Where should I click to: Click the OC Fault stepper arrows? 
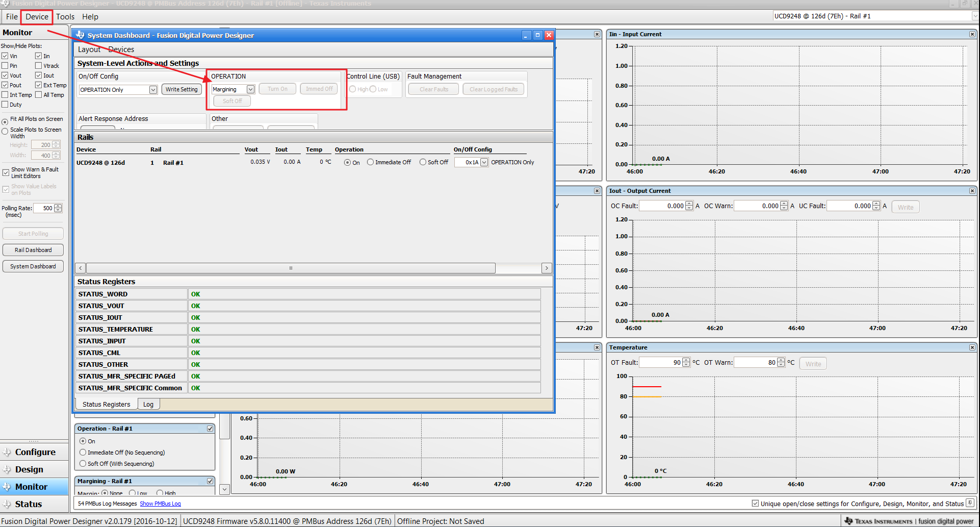point(689,206)
